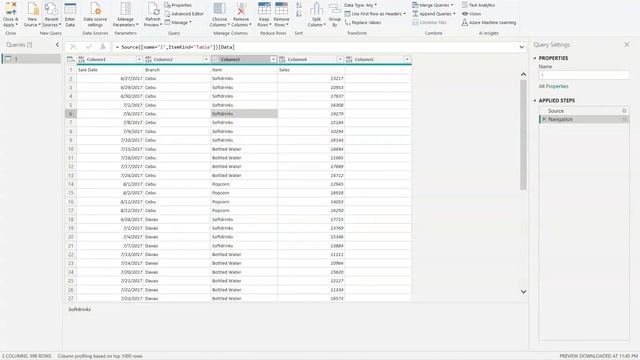Sort ascending with the A-Z icon

click(x=299, y=5)
